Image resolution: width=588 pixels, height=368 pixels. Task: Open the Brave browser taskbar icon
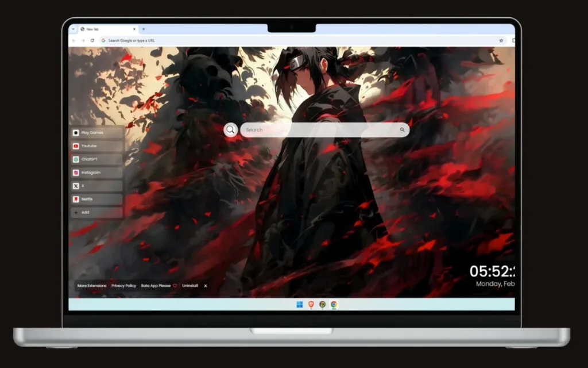[311, 304]
